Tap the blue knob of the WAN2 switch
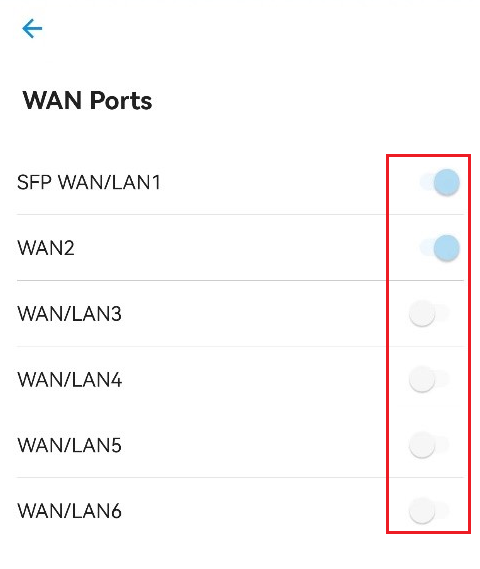 (x=447, y=248)
